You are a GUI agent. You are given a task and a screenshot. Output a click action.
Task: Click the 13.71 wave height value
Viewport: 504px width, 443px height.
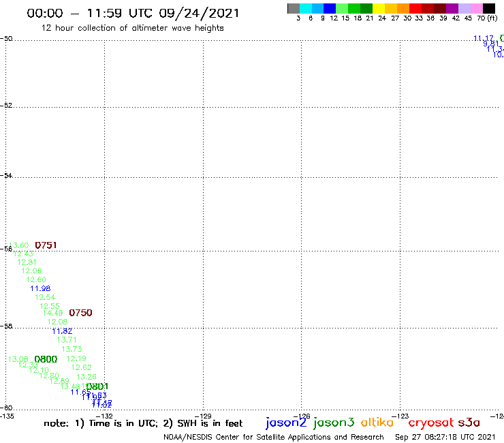[x=67, y=339]
